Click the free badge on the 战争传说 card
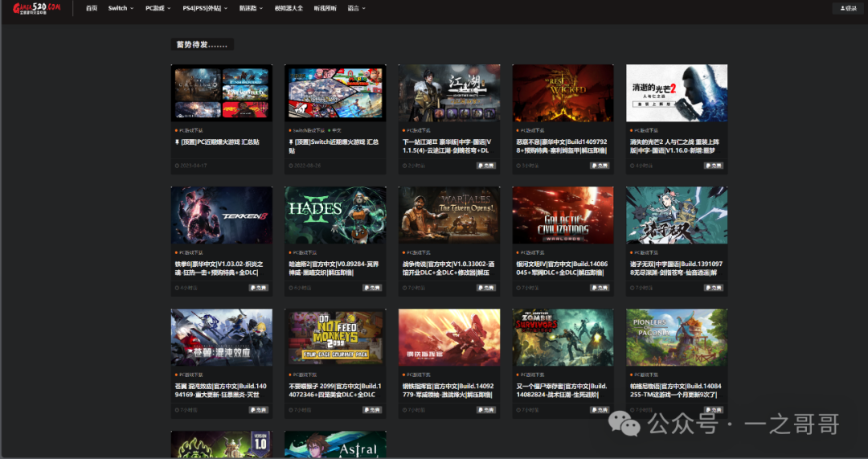The image size is (868, 459). pyautogui.click(x=486, y=288)
